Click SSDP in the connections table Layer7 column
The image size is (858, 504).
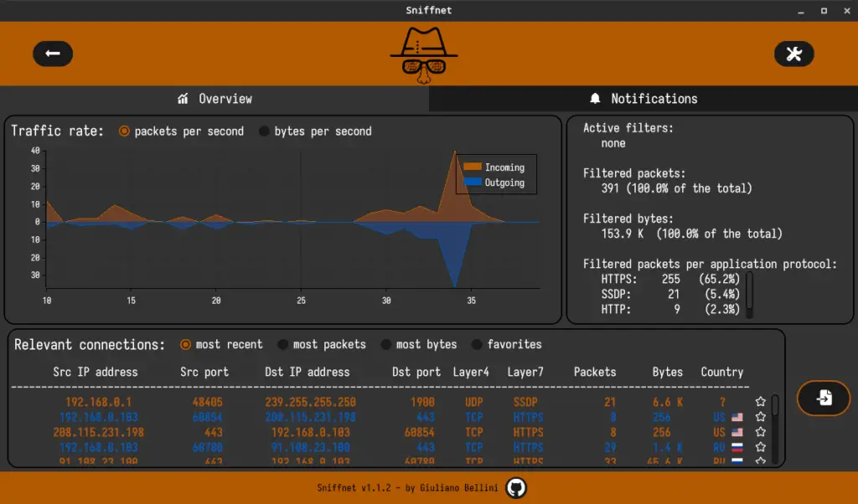click(525, 403)
